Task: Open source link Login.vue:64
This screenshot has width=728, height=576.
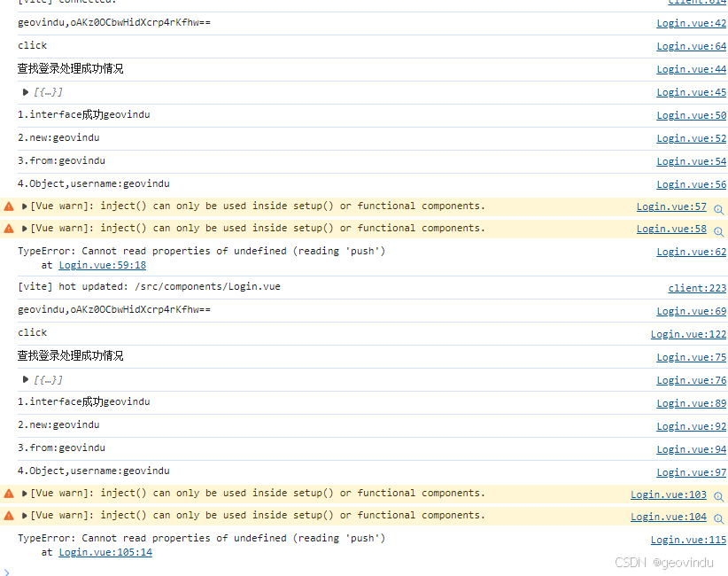Action: click(692, 46)
